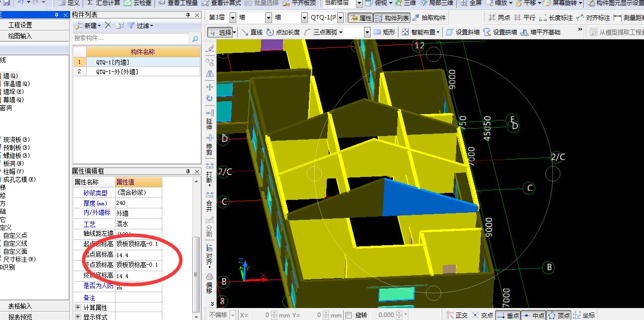Select 保温墙(Q) in the navigation tree
644x320 pixels.
(x=16, y=84)
